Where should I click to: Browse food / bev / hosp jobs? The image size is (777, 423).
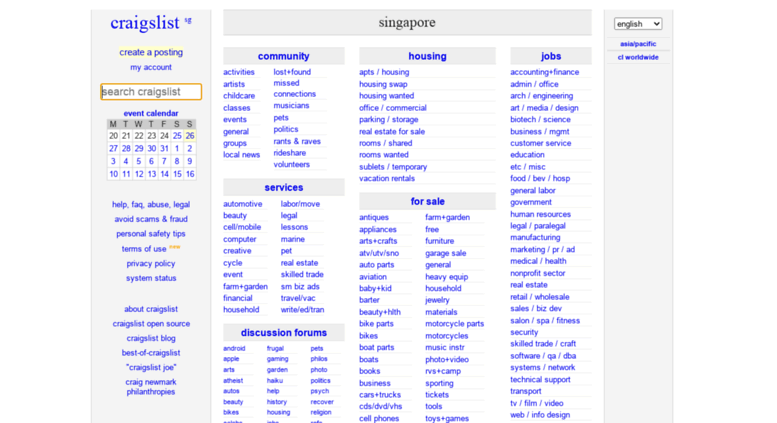540,178
